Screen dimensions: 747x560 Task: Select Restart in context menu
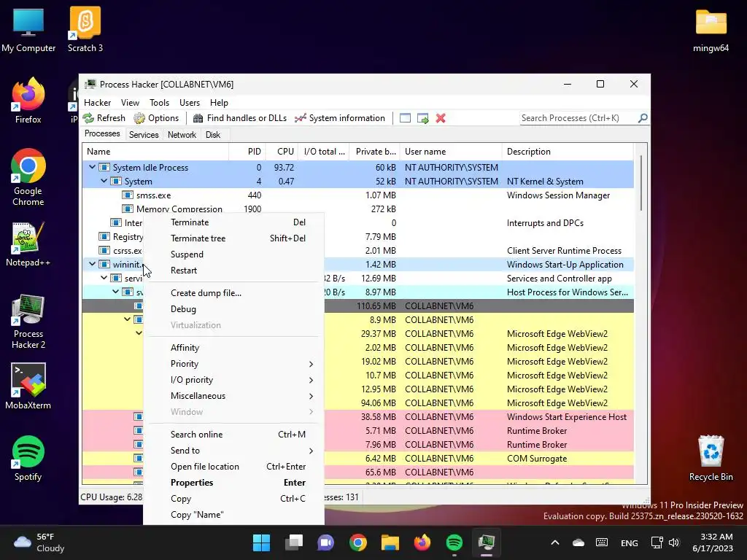pyautogui.click(x=233, y=271)
